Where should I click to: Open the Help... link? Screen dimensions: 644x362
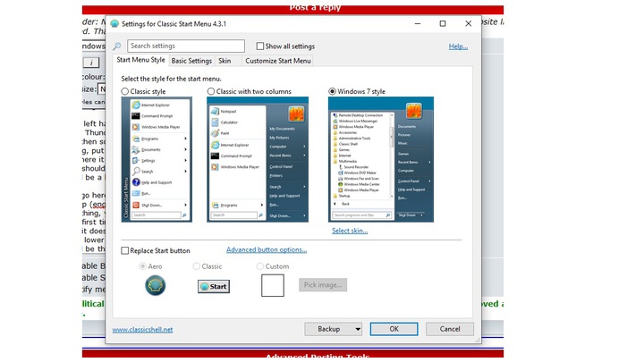click(458, 46)
